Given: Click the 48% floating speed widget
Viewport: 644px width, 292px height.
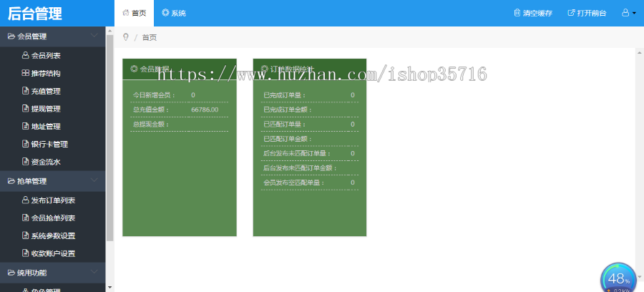Looking at the screenshot, I should pos(618,278).
